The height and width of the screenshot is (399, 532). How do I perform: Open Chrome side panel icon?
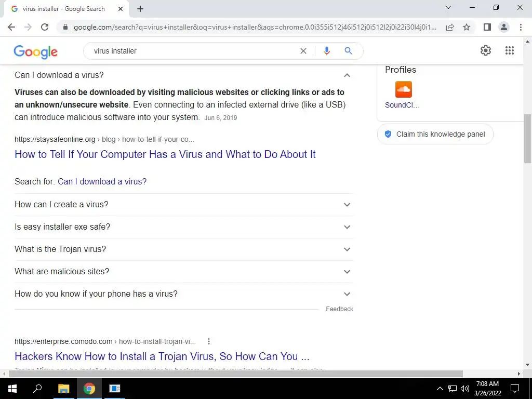(487, 27)
